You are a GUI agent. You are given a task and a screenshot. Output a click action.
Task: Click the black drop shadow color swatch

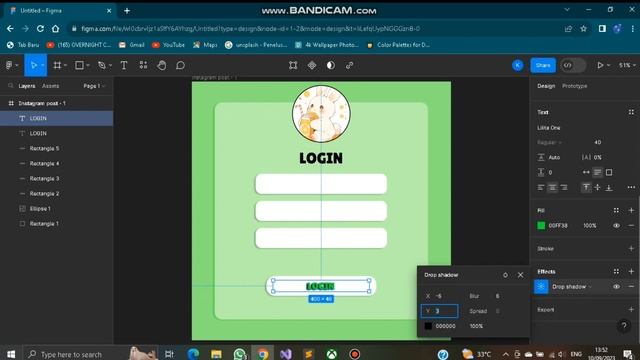tap(428, 326)
